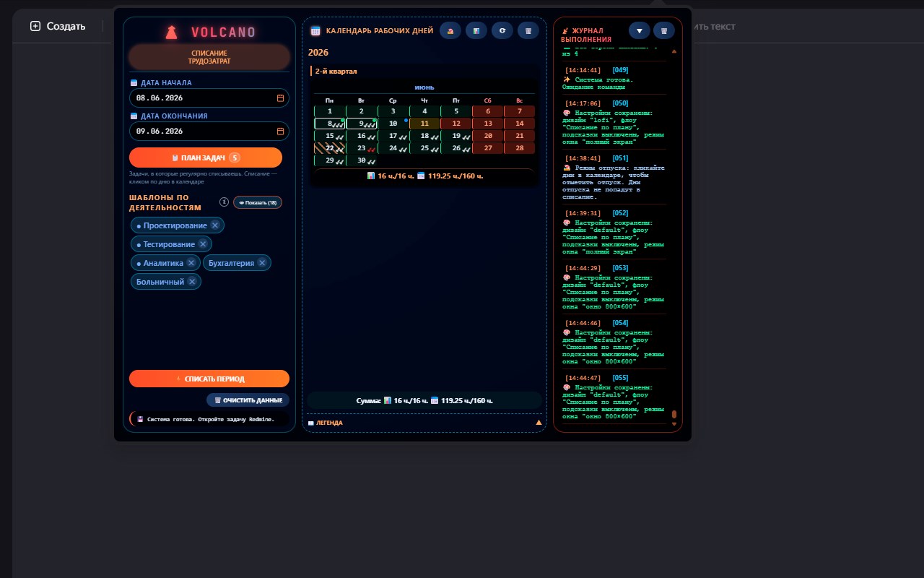
Task: Clear the execution log with the trash icon
Action: (x=664, y=30)
